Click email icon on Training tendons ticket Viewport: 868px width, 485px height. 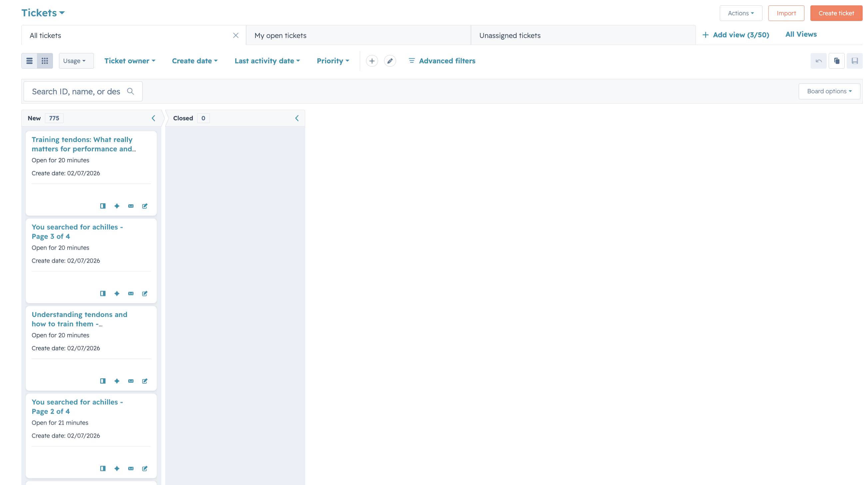pyautogui.click(x=131, y=206)
